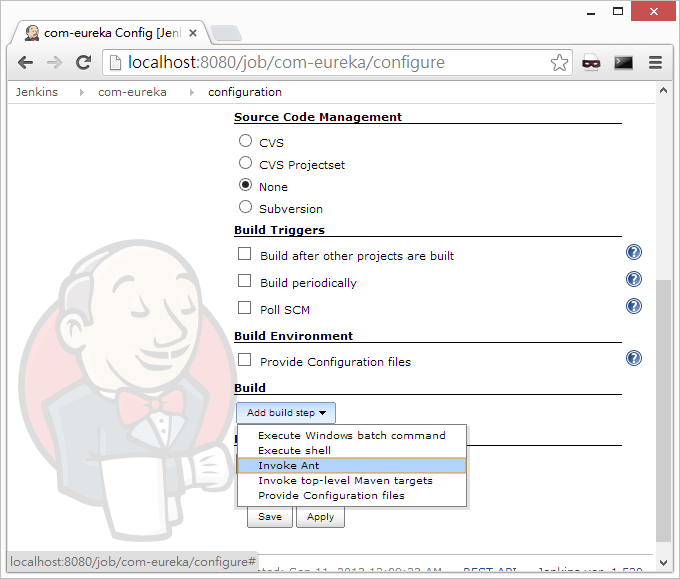Image resolution: width=680 pixels, height=579 pixels.
Task: Open the Chrome hamburger menu
Action: 656,62
